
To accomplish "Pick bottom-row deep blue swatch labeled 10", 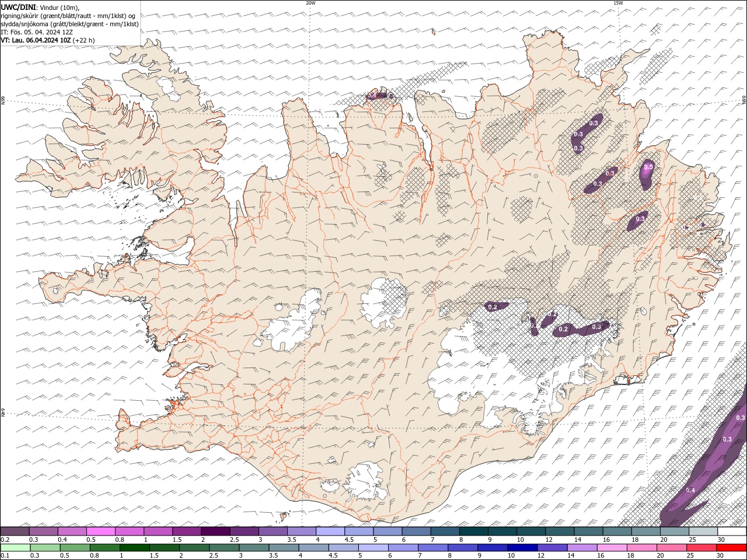I will 522,548.
